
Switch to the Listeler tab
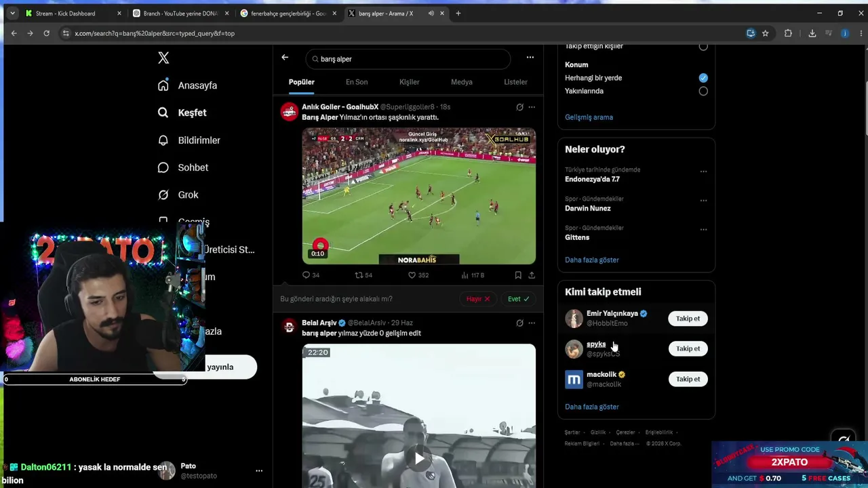pos(515,82)
